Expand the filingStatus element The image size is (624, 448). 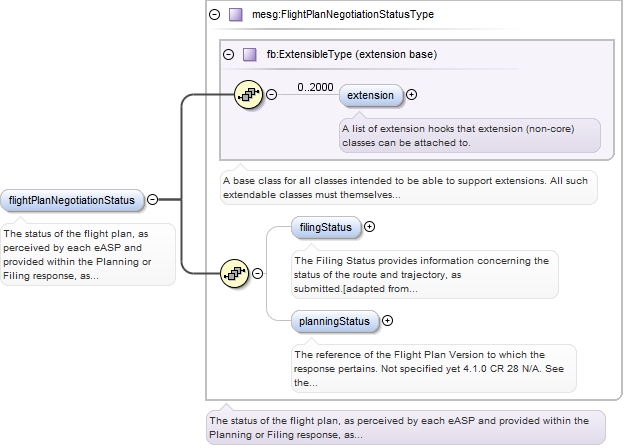370,227
